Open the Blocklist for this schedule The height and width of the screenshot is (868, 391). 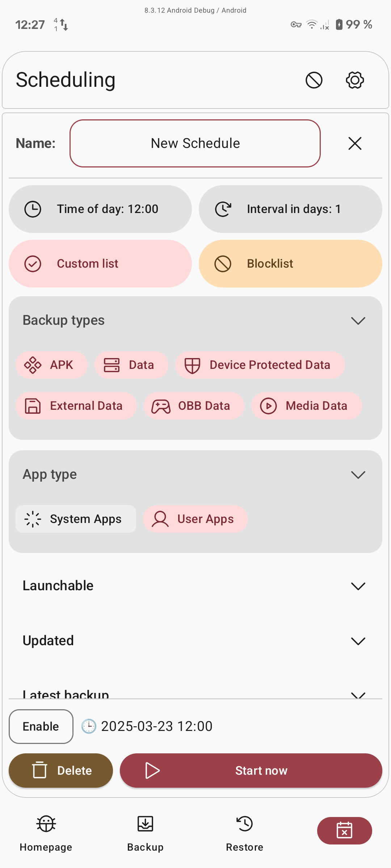point(290,264)
